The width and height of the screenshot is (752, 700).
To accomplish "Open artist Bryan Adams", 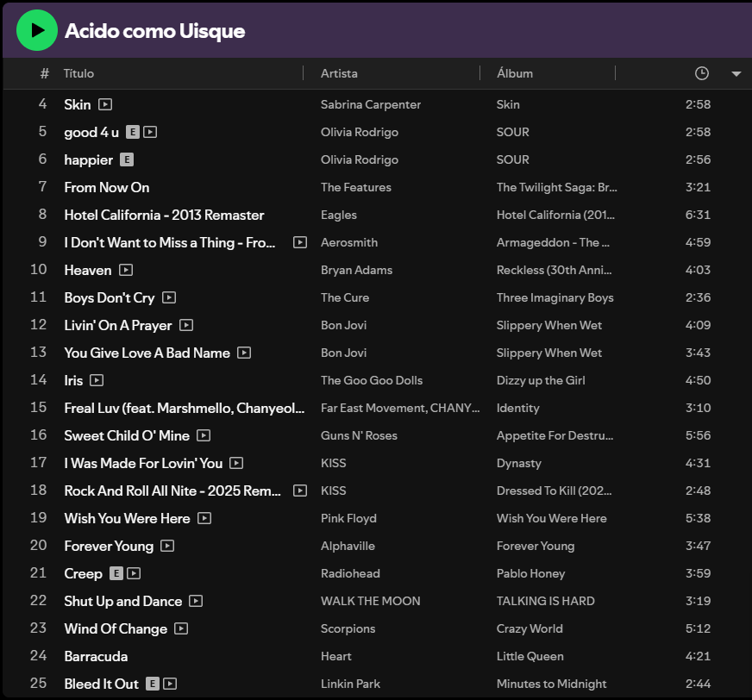I will 356,271.
